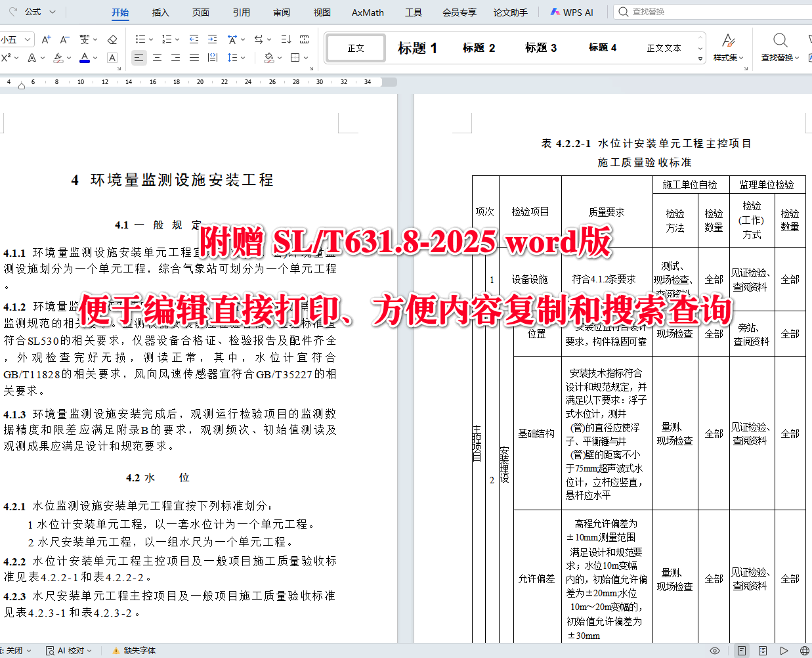Switch to the 引用 tab

pyautogui.click(x=242, y=12)
